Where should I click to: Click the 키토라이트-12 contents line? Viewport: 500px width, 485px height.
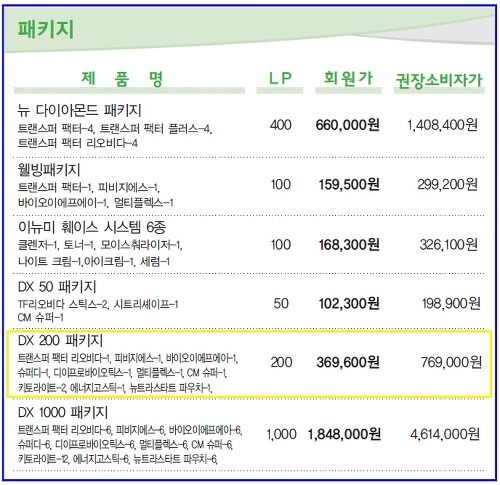(117, 460)
